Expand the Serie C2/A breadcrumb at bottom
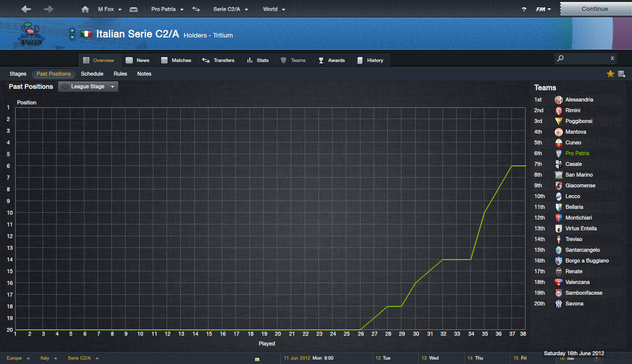 pos(83,358)
